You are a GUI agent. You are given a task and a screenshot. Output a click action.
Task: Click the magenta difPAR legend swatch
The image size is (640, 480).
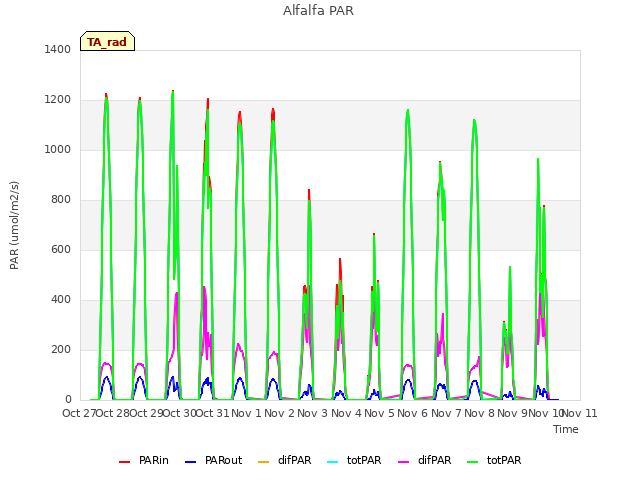click(x=404, y=462)
